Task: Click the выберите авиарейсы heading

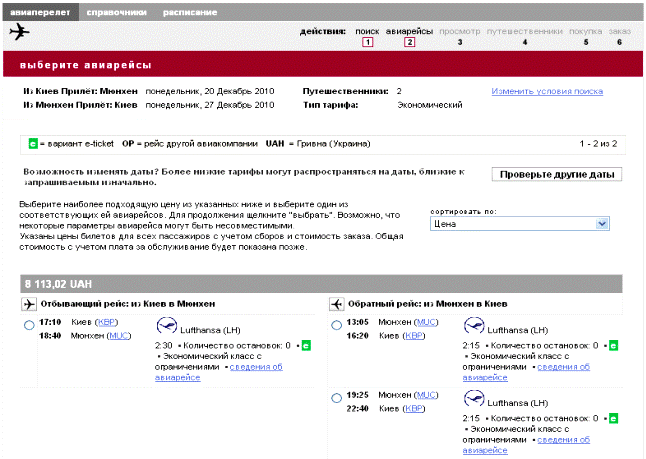Action: pyautogui.click(x=86, y=65)
